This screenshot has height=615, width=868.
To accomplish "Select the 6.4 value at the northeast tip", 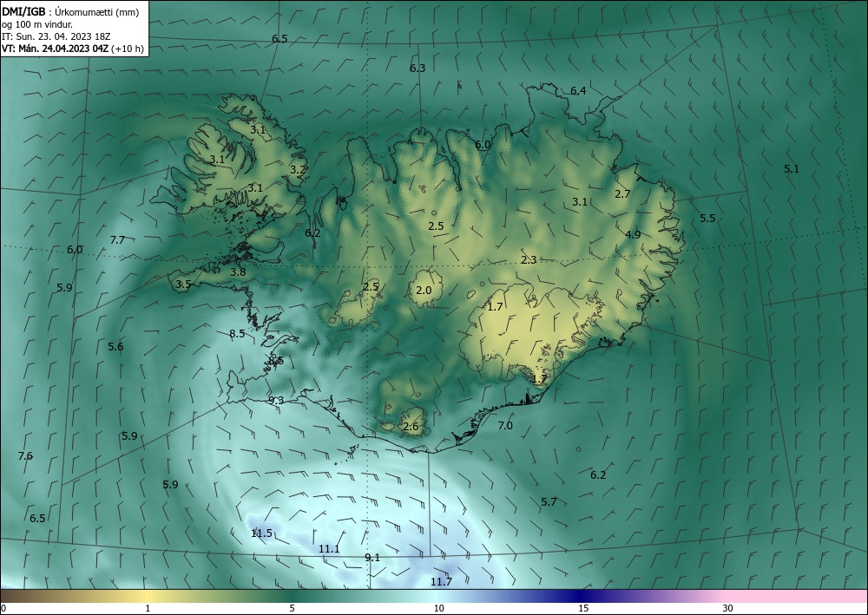I will pyautogui.click(x=578, y=91).
